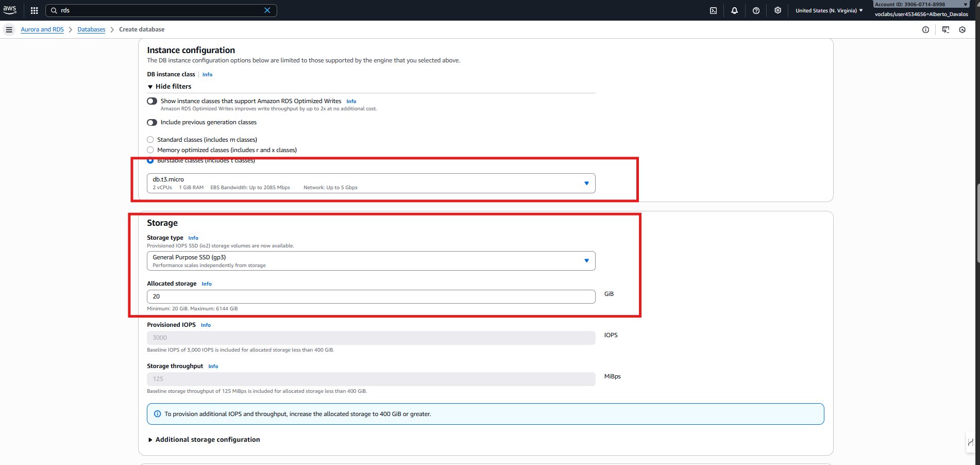Click the AWS logo home icon
This screenshot has width=980, height=465.
[10, 10]
